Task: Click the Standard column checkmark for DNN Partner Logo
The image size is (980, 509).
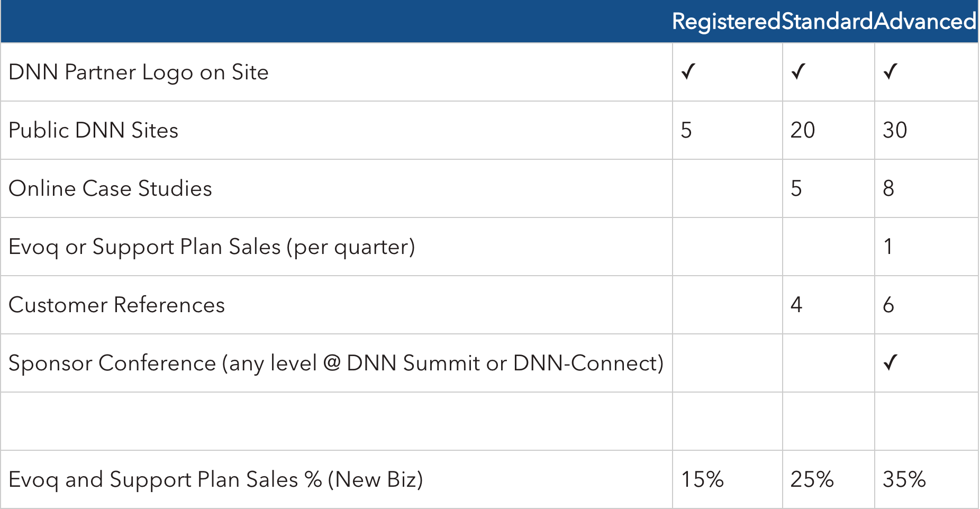Action: click(x=798, y=71)
